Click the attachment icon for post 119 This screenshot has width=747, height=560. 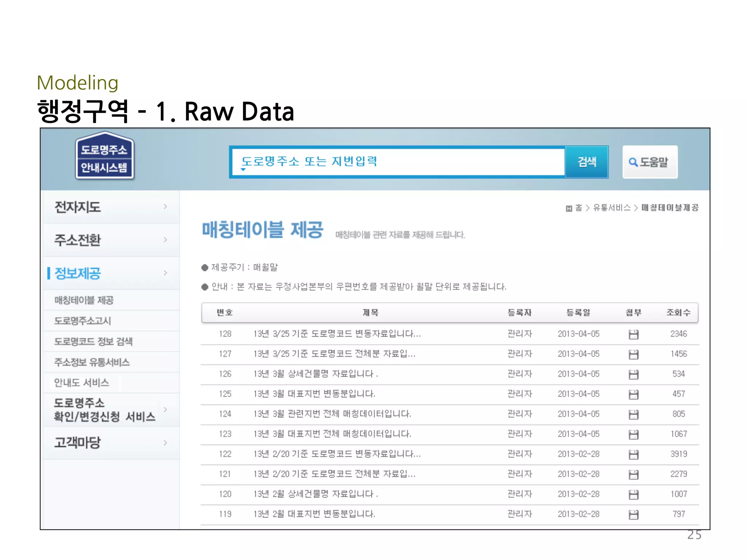click(x=634, y=515)
